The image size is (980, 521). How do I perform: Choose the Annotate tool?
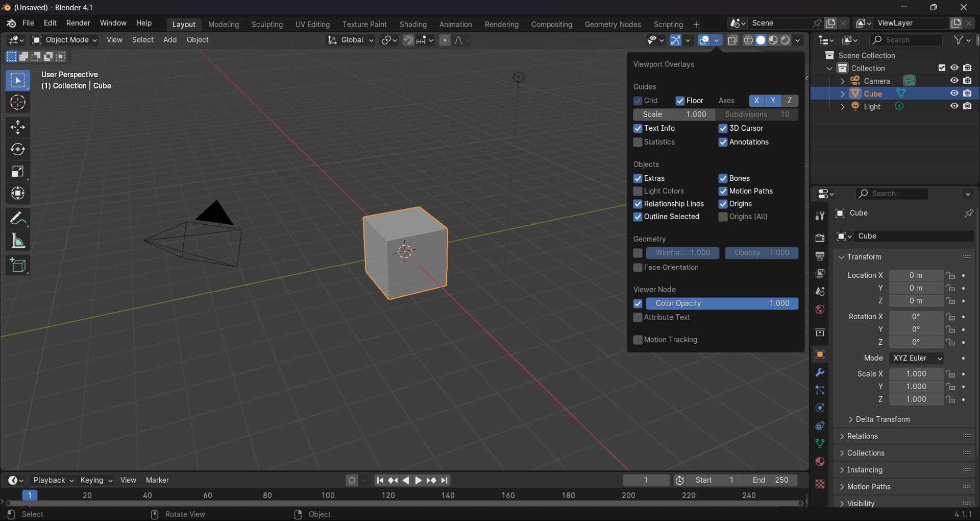point(18,219)
